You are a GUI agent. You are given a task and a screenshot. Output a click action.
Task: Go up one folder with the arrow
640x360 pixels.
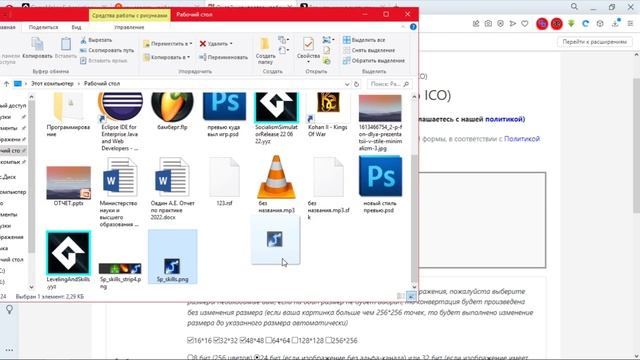(x=6, y=84)
